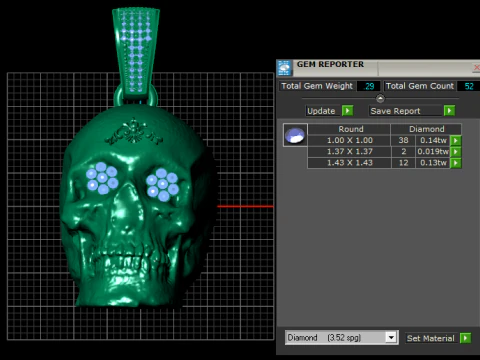Click the Total Gem Weight label

tap(317, 86)
